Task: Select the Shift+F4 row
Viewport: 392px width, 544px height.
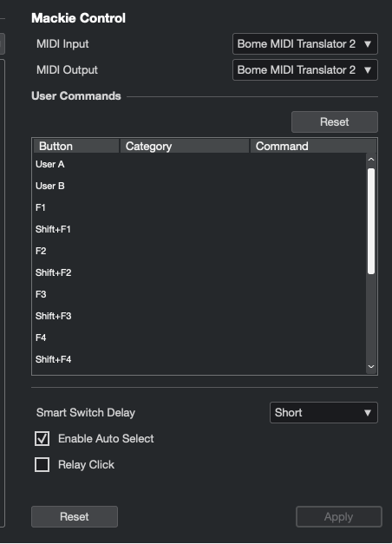Action: click(199, 359)
